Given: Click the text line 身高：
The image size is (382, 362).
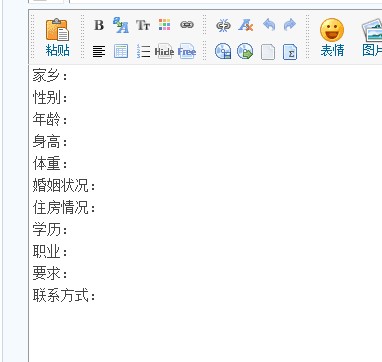Looking at the screenshot, I should tap(50, 142).
